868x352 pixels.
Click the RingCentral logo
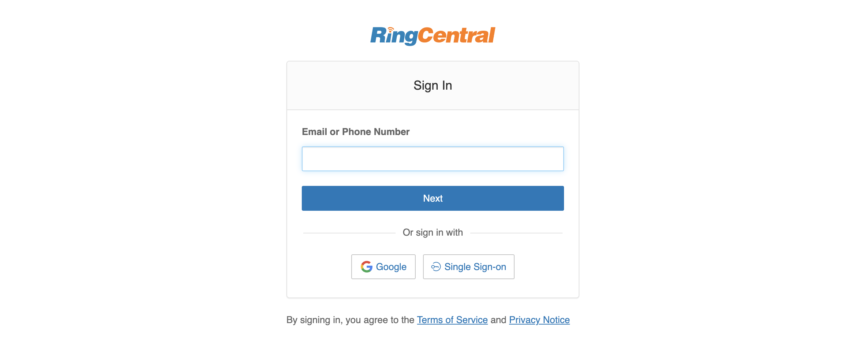pyautogui.click(x=433, y=36)
